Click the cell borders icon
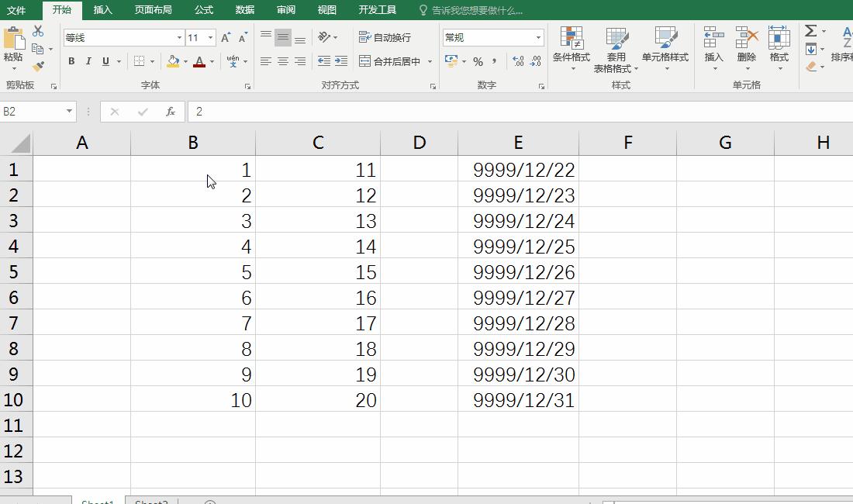This screenshot has width=853, height=504. (x=140, y=61)
